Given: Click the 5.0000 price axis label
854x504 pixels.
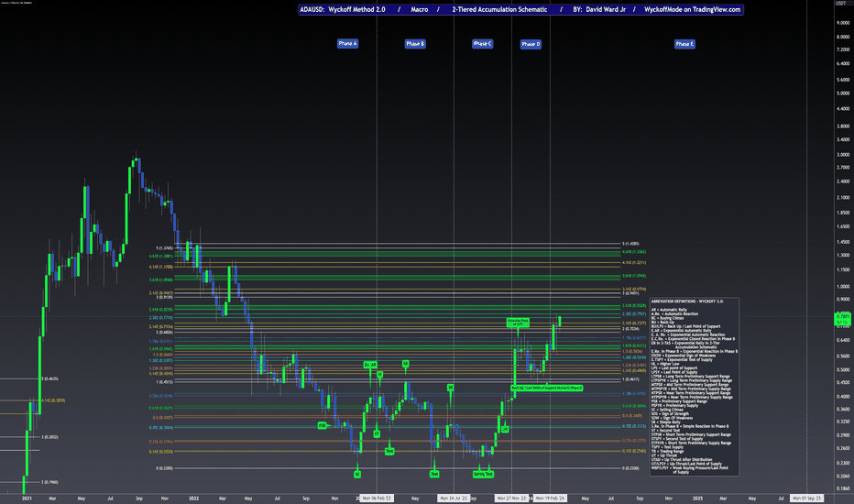Looking at the screenshot, I should coord(843,93).
